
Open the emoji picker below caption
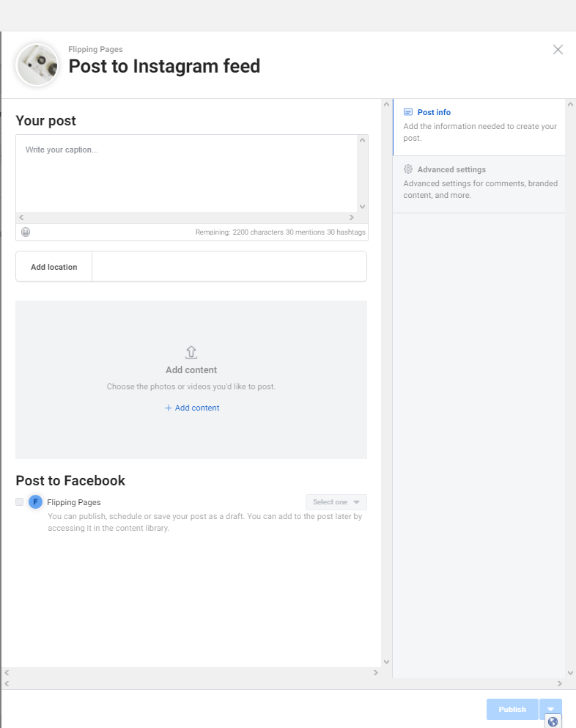tap(26, 232)
